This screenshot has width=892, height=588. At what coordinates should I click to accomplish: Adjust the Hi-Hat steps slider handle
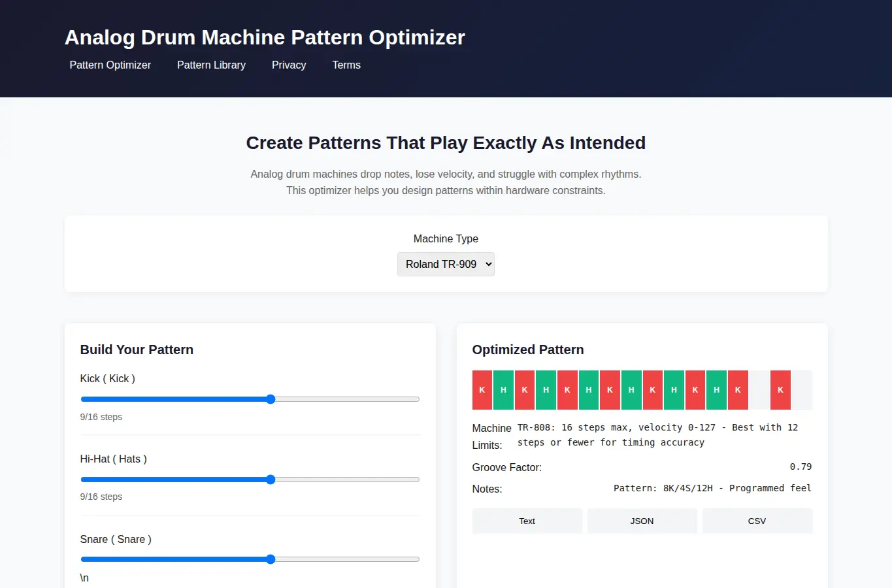[x=271, y=480]
